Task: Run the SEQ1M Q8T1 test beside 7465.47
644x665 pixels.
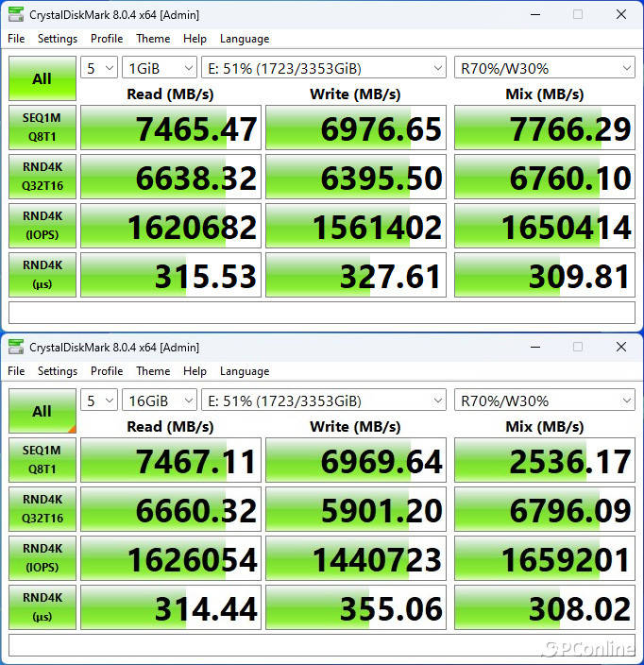Action: tap(42, 128)
